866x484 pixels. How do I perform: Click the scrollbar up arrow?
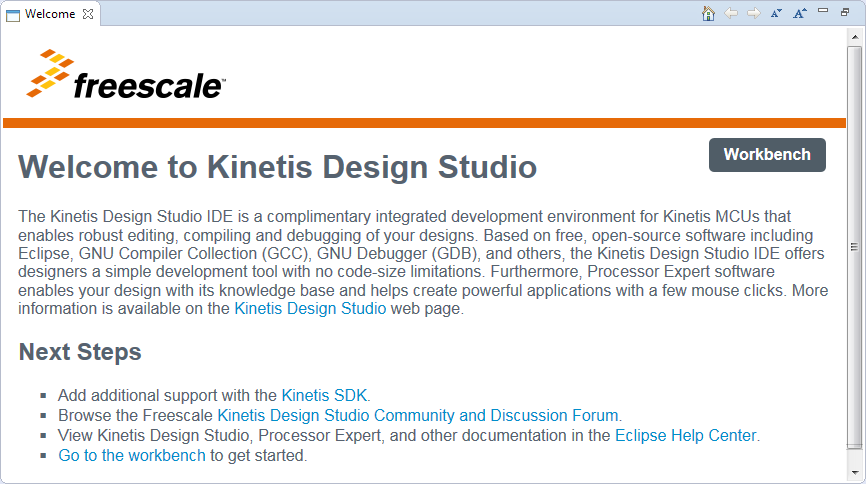tap(854, 37)
